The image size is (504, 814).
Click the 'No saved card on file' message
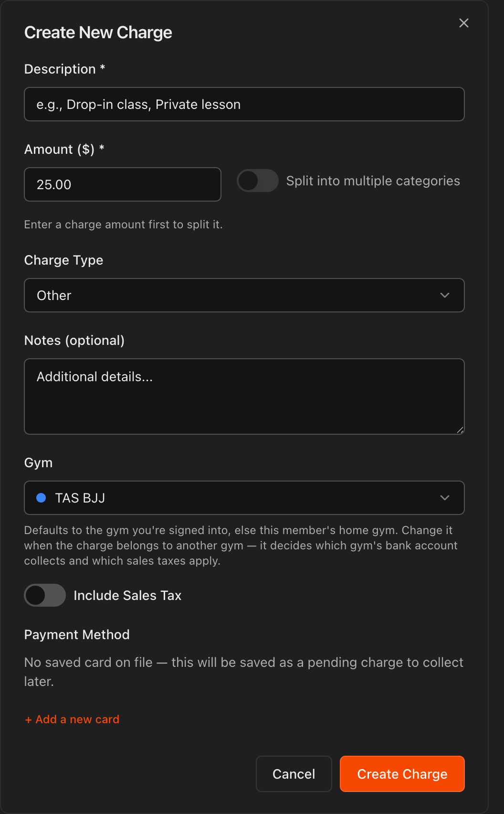pyautogui.click(x=244, y=672)
